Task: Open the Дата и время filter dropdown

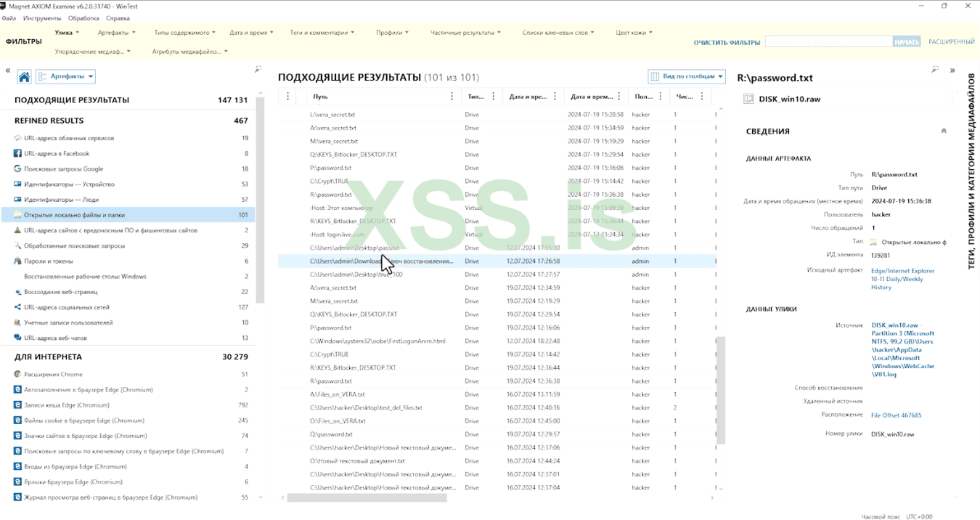Action: (251, 32)
